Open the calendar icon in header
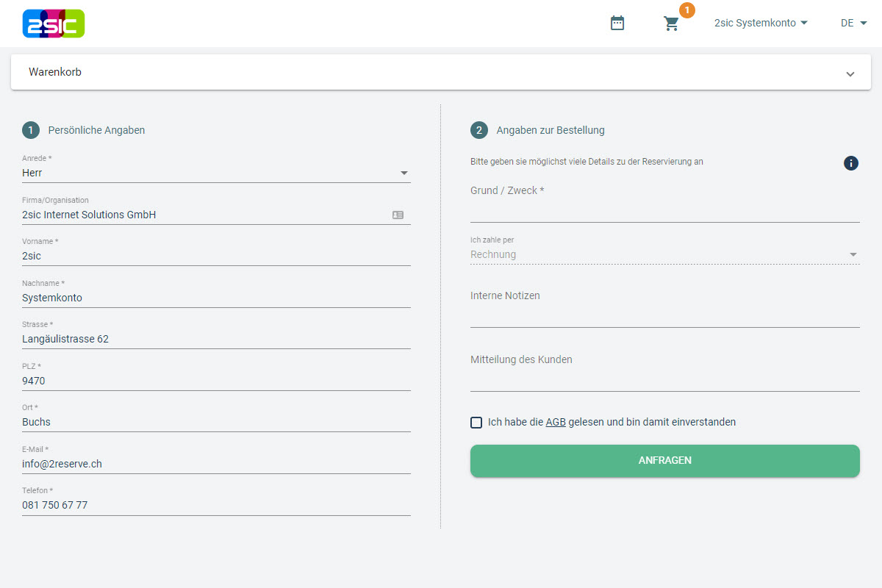 [x=617, y=24]
